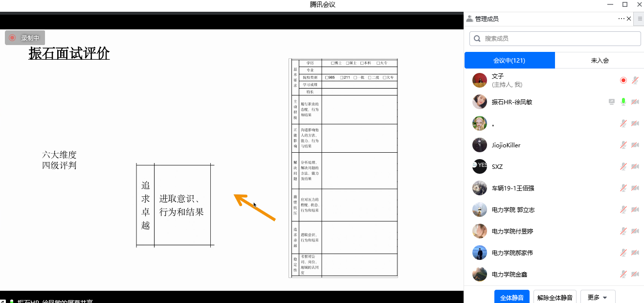Click member 电力学院郝家伟 in the list
The height and width of the screenshot is (303, 644).
(512, 253)
